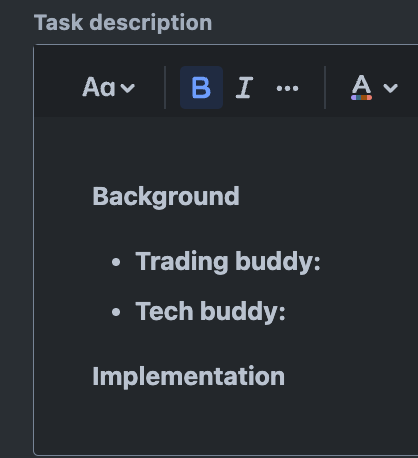The height and width of the screenshot is (458, 418).
Task: Toggle bold formatting with the B button
Action: [x=201, y=88]
